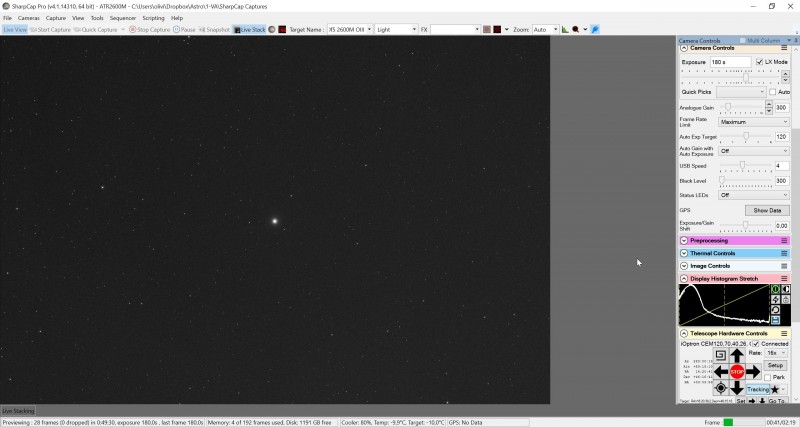Click the Auto Exp Target value box

(782, 137)
